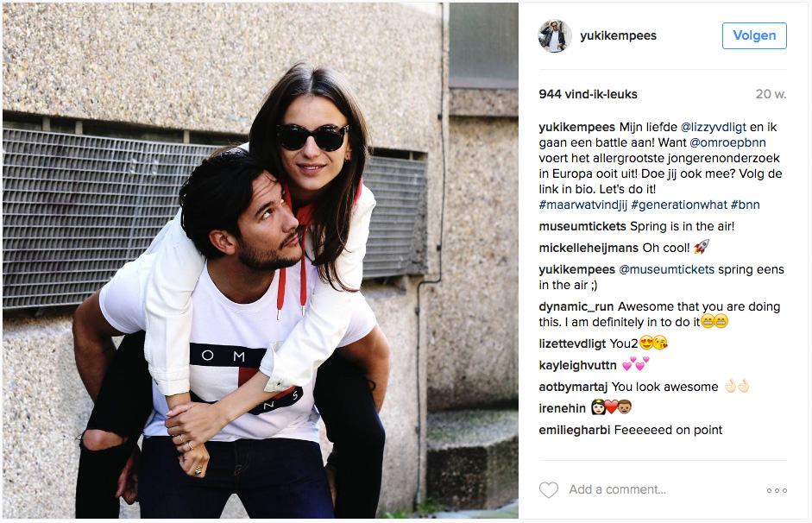
Task: Open kayleighvuttn commenter profile
Action: (577, 366)
